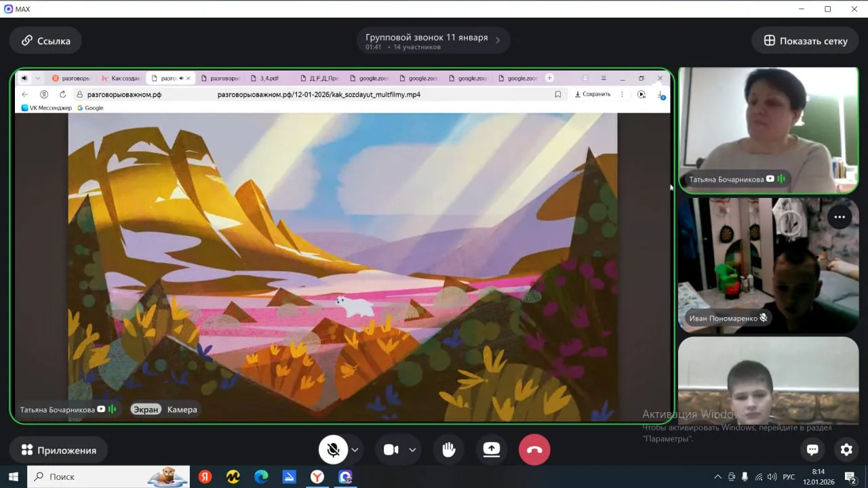Switch shared view to Камера
This screenshot has width=868, height=488.
(x=182, y=409)
